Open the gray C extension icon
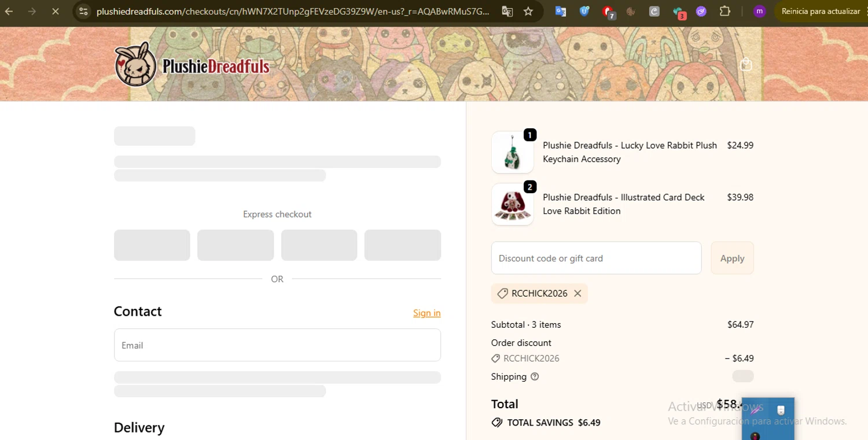868x440 pixels. point(654,11)
